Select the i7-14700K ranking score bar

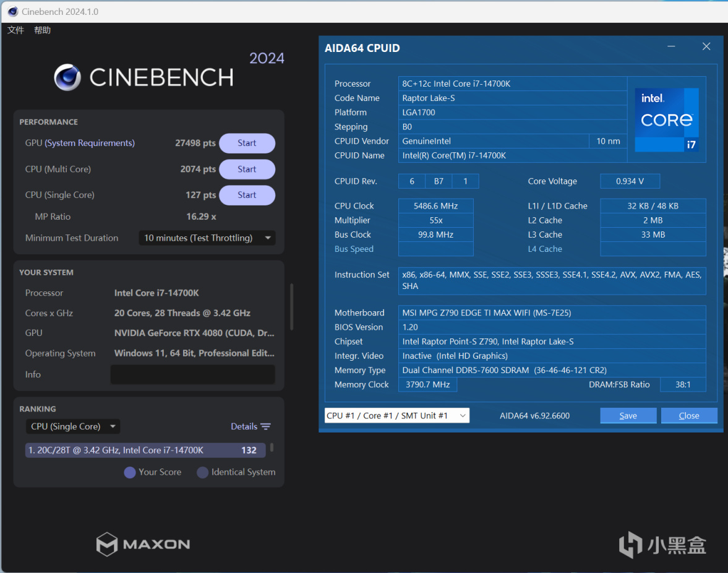click(x=145, y=450)
